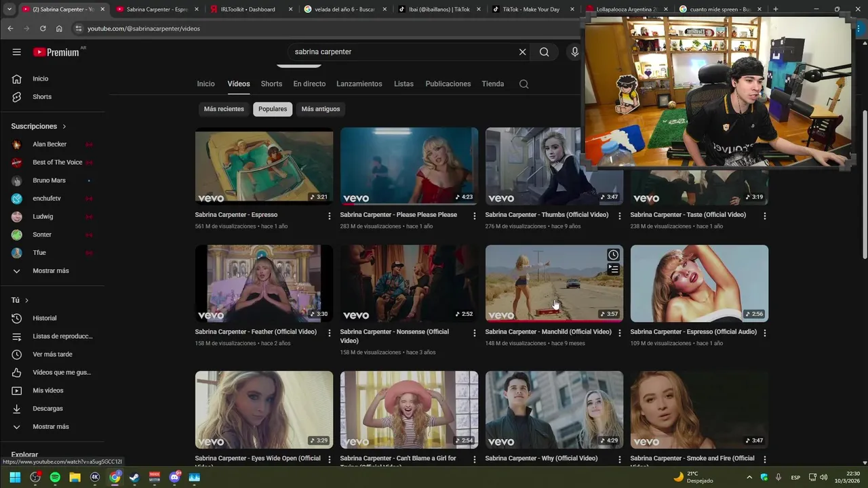Open options menu for Taste video
This screenshot has height=488, width=868.
[764, 216]
